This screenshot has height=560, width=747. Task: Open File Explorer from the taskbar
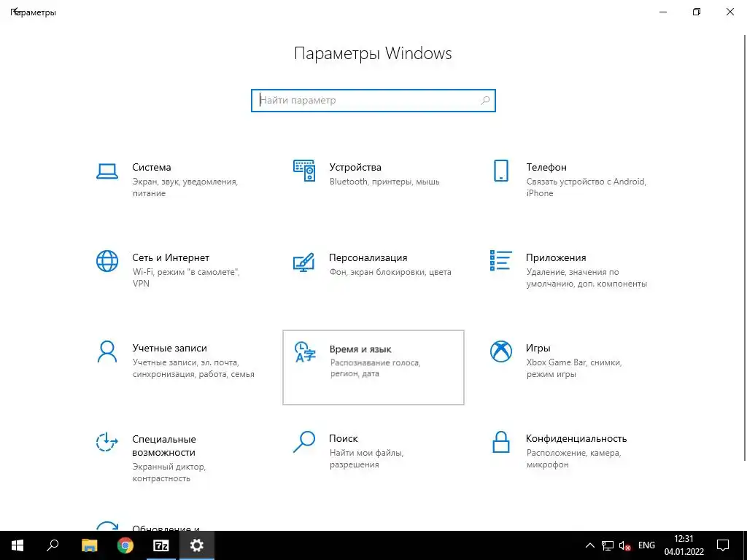coord(89,545)
